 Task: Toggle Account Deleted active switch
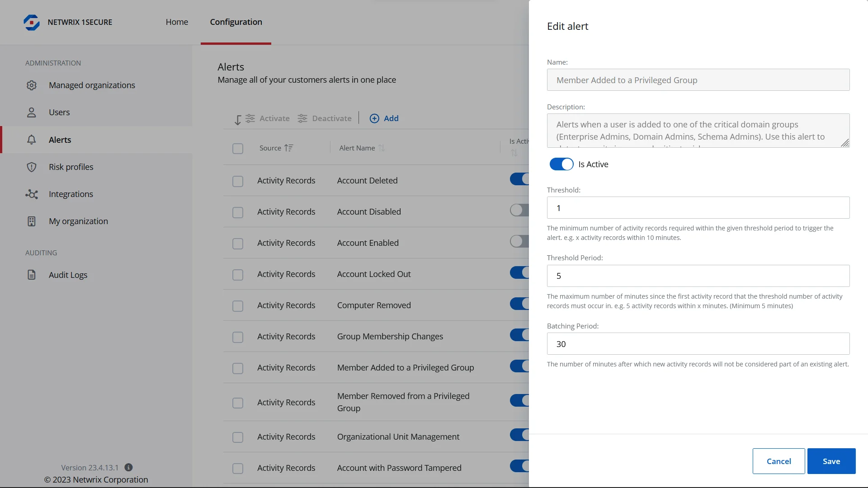pos(519,179)
